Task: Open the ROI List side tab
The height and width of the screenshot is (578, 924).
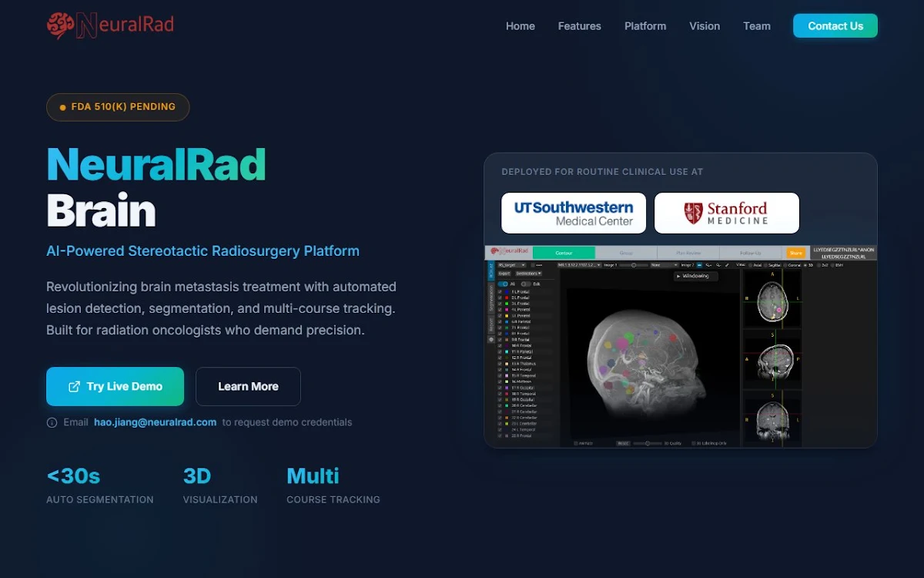Action: click(x=491, y=271)
